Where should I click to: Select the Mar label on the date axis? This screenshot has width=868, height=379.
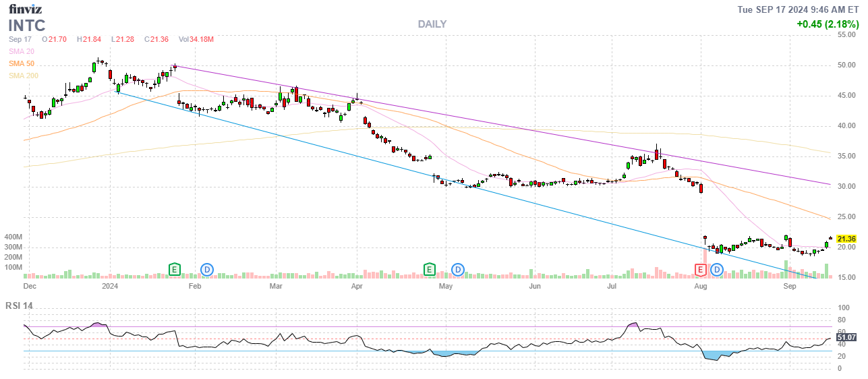[x=275, y=286]
